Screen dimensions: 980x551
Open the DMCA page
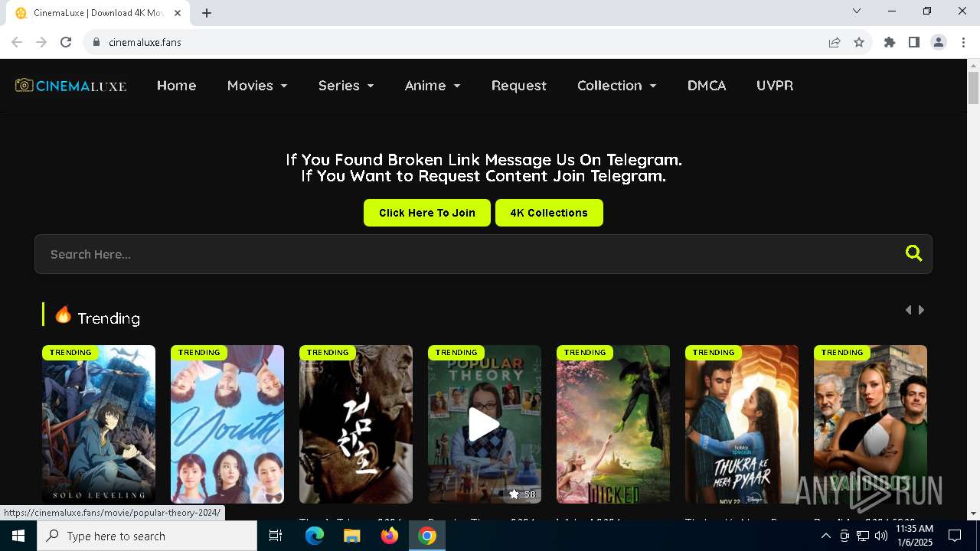pos(707,86)
